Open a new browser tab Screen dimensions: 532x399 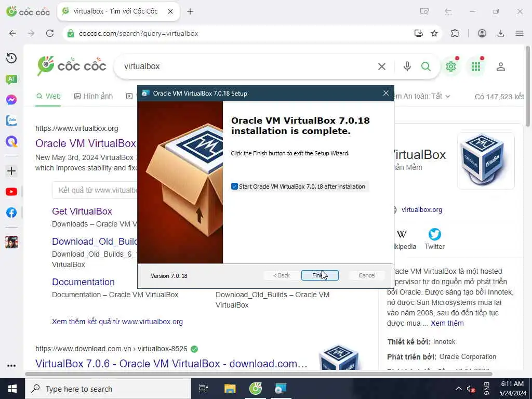point(190,11)
